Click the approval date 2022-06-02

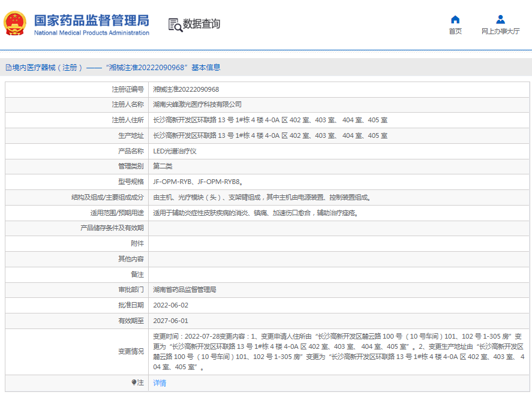(x=170, y=305)
